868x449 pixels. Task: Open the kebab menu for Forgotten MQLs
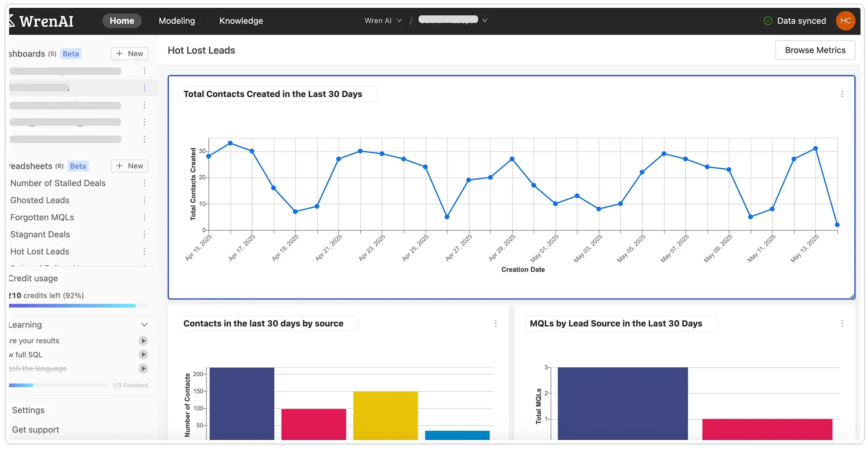point(145,217)
